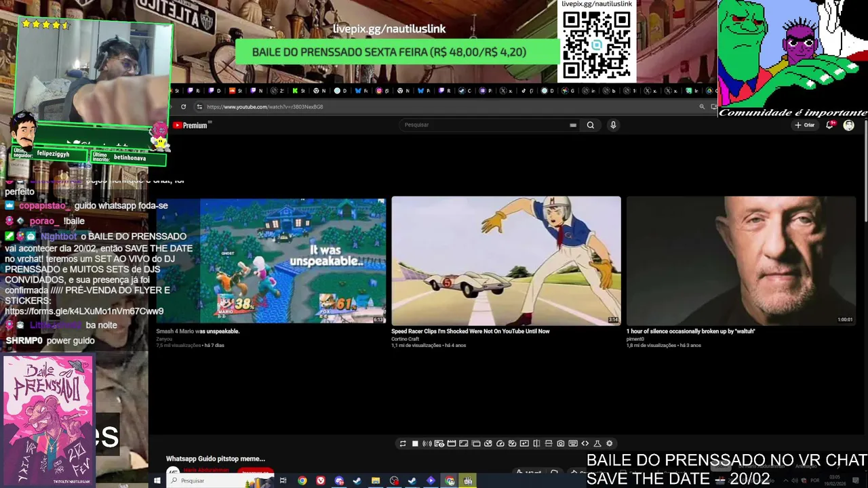
Task: Click the forms.gle link in chat
Action: (x=84, y=311)
